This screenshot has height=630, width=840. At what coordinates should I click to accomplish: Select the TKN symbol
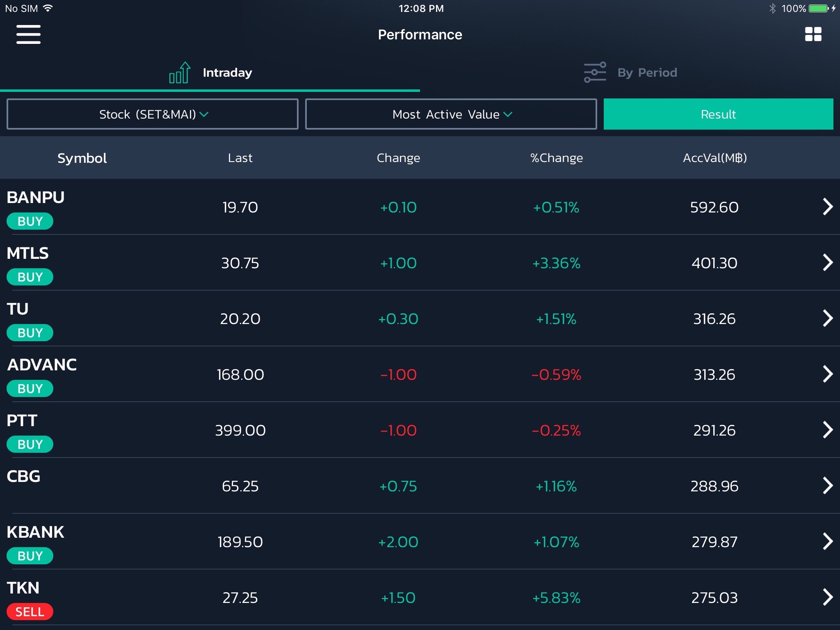click(x=23, y=588)
